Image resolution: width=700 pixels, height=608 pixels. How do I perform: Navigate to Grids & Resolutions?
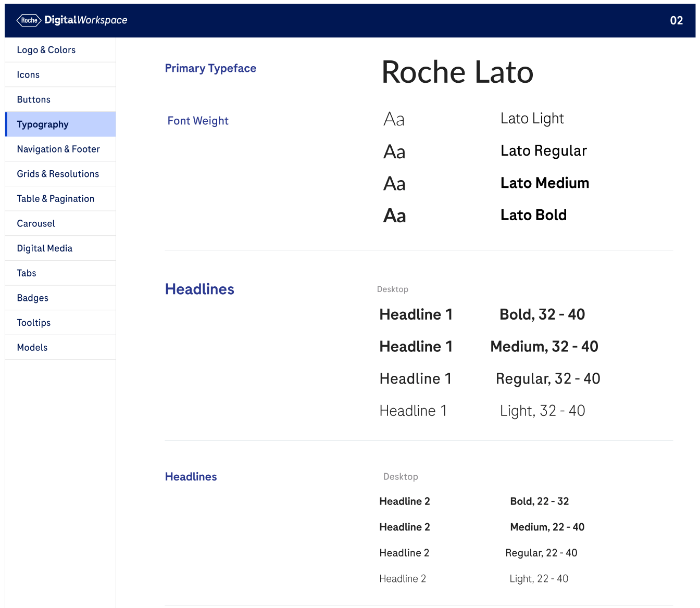point(58,174)
